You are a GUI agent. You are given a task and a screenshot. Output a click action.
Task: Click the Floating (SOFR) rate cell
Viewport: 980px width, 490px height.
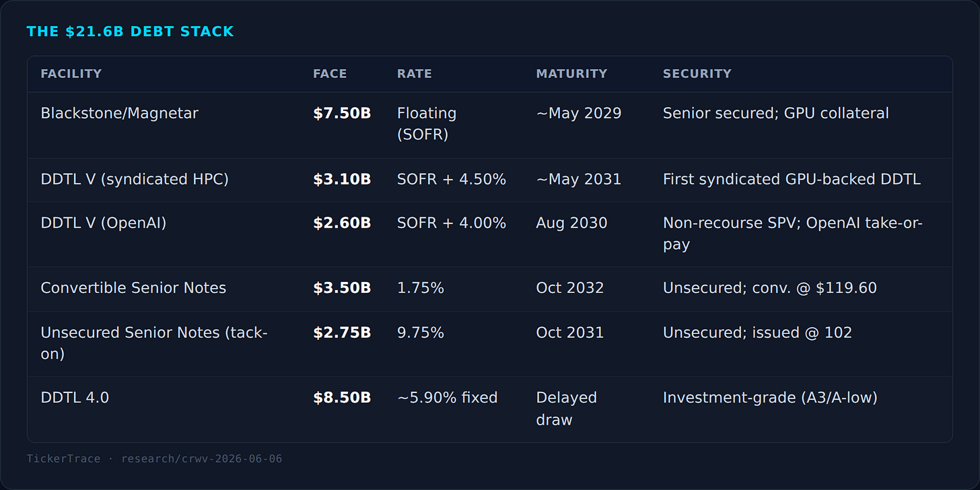click(x=427, y=124)
